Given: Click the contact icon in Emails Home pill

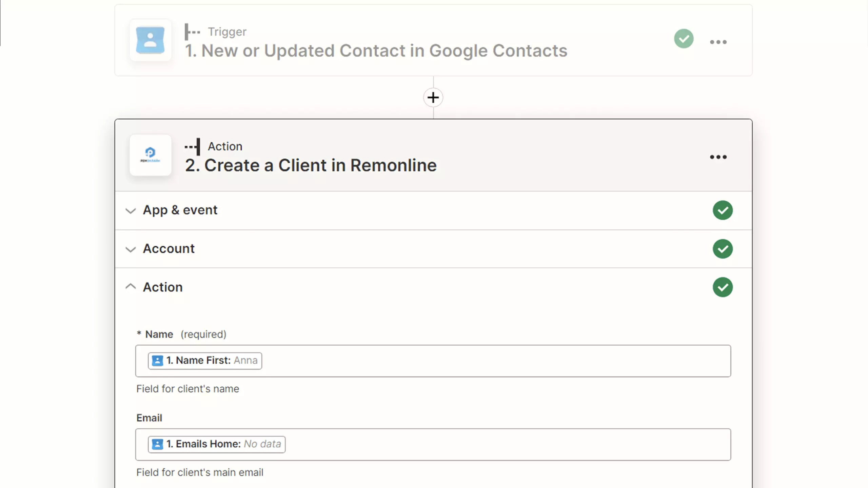Looking at the screenshot, I should [x=157, y=444].
